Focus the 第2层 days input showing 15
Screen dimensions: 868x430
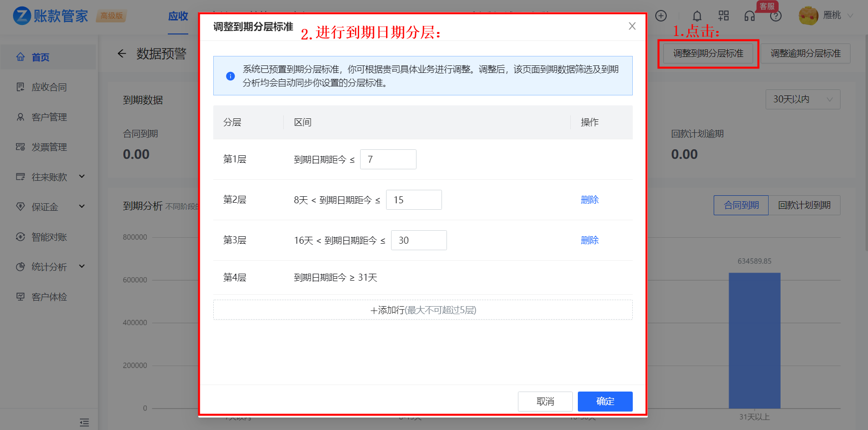click(414, 200)
